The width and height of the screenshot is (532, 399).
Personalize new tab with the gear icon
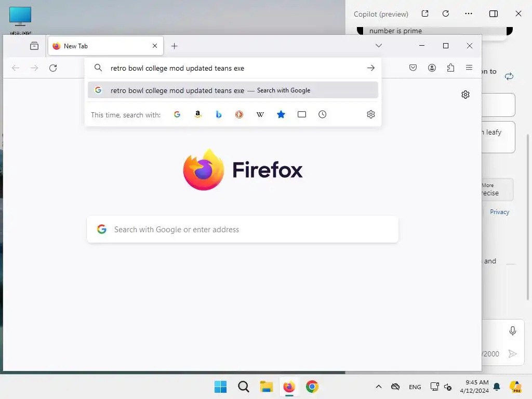tap(465, 95)
